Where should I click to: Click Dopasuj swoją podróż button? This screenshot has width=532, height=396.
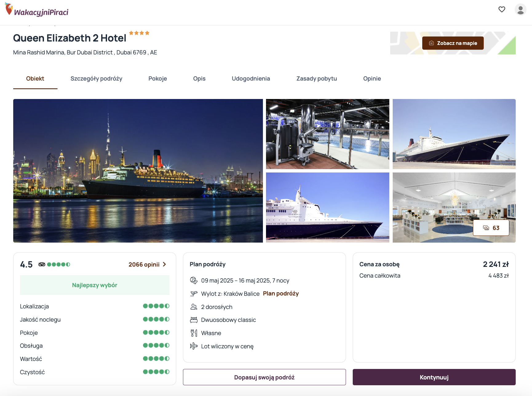tap(264, 377)
